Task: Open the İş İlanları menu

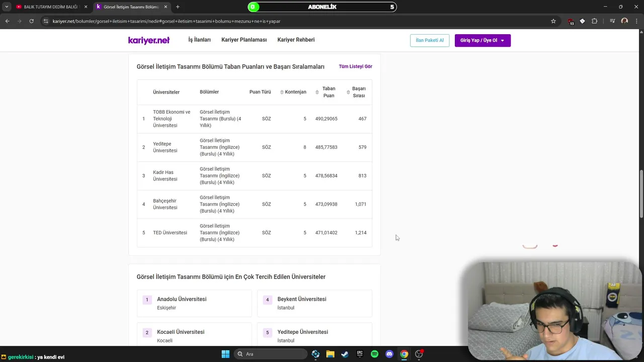Action: 199,40
